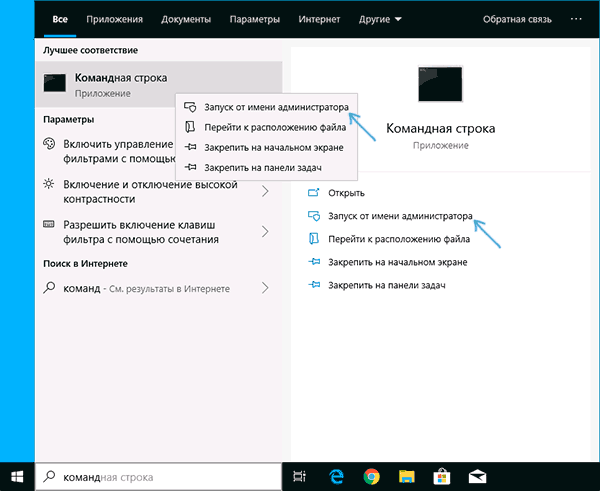
Task: Switch to the Все tab
Action: click(x=60, y=19)
